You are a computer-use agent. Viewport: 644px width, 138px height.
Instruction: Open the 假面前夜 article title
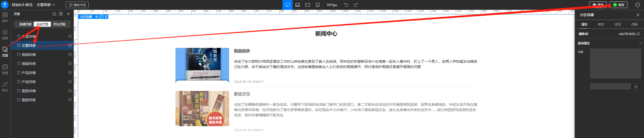[x=242, y=51]
